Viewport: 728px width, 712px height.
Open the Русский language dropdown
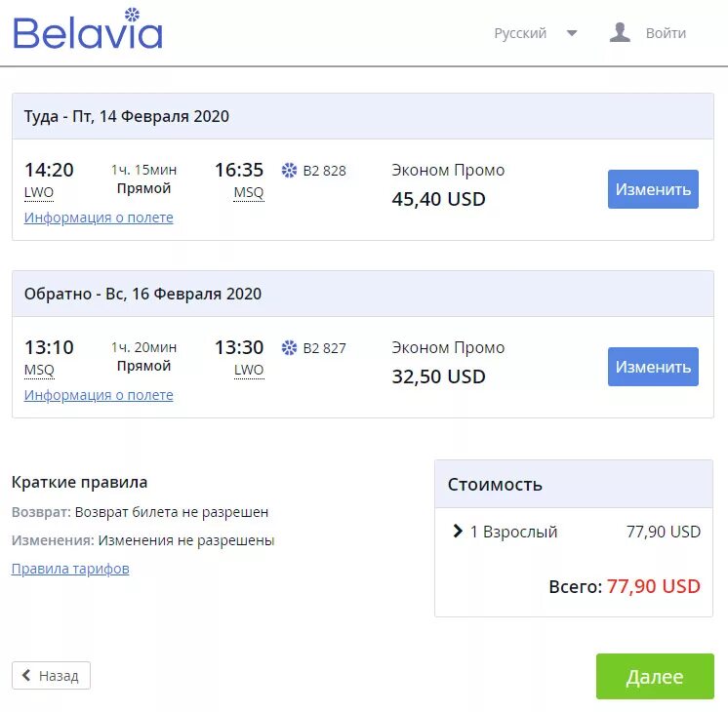[x=520, y=33]
